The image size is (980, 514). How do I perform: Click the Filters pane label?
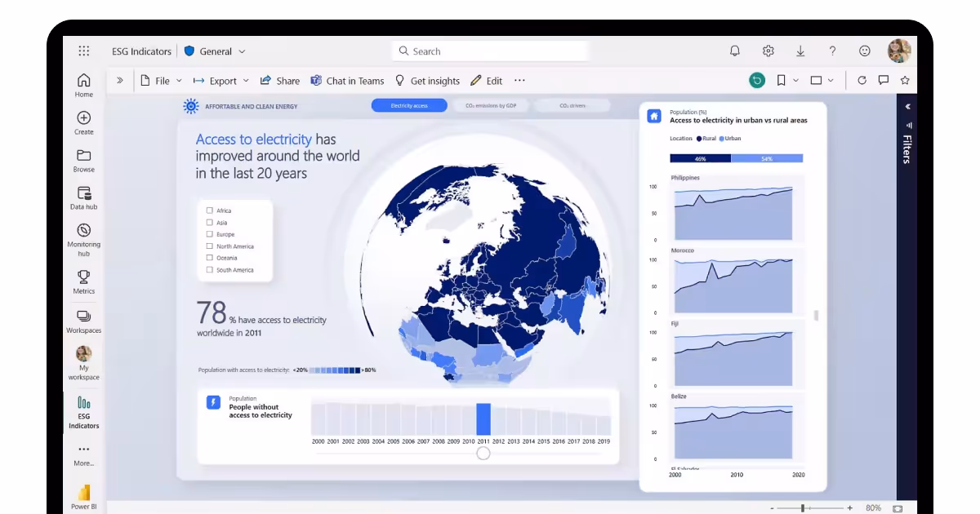tap(906, 149)
